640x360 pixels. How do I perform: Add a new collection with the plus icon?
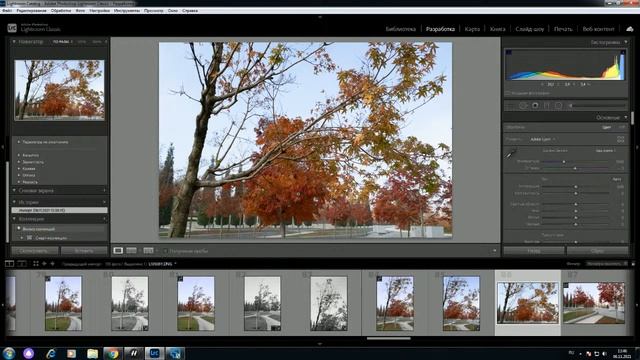104,219
